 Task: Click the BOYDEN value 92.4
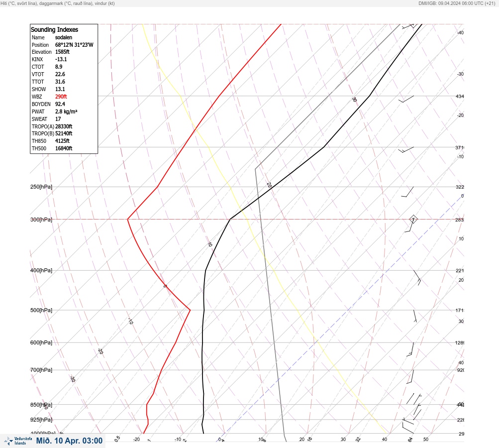(x=60, y=104)
